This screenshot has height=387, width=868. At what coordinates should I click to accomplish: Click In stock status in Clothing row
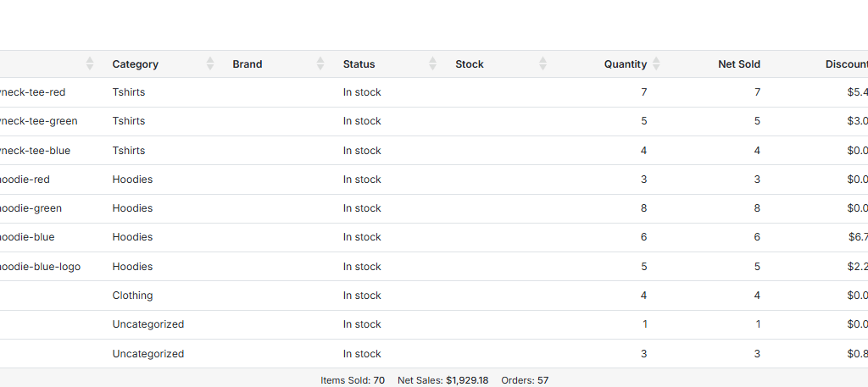tap(362, 296)
